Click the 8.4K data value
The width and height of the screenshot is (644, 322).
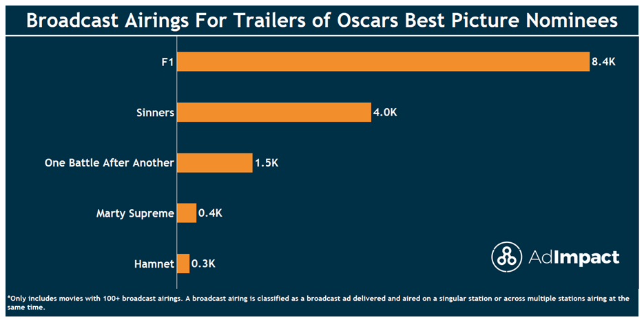point(603,62)
